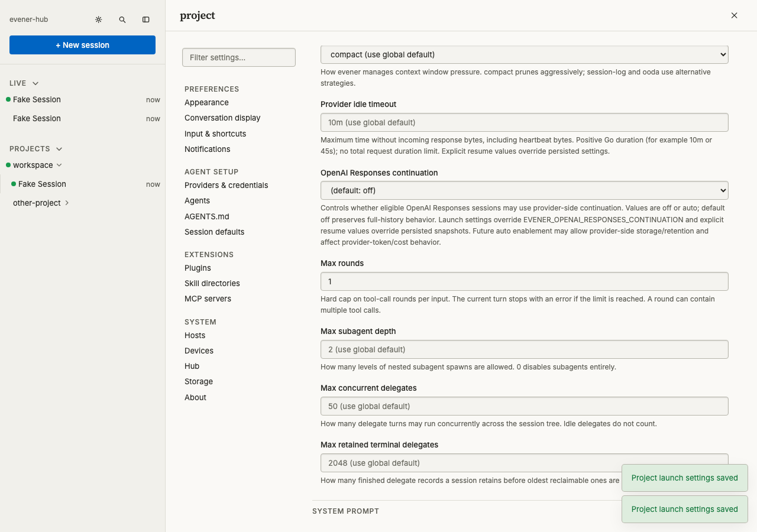This screenshot has width=757, height=532.
Task: Start a new session
Action: click(x=82, y=45)
